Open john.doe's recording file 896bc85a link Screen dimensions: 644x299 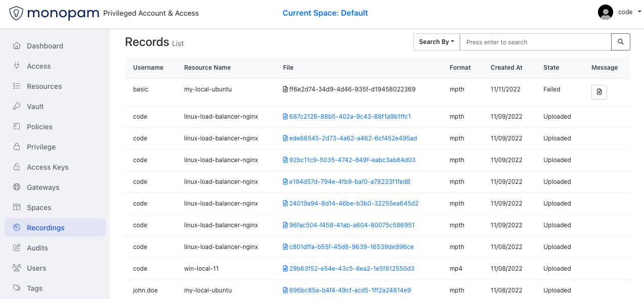coord(350,290)
